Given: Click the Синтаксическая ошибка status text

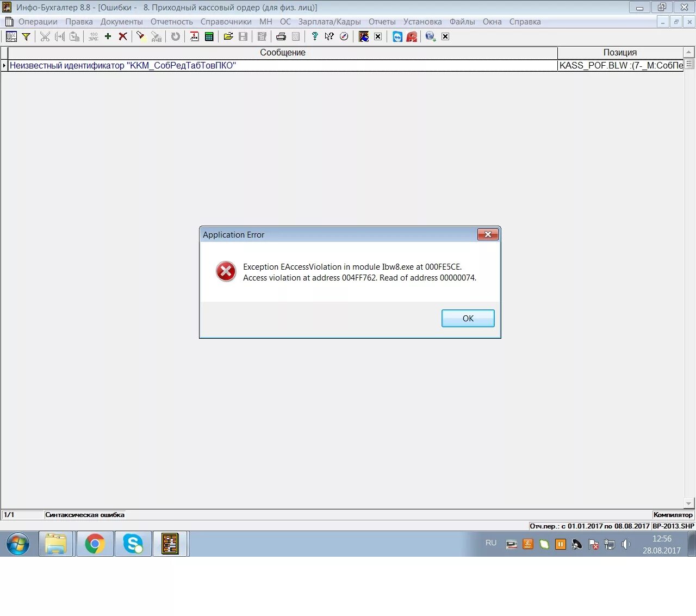Looking at the screenshot, I should coord(85,515).
